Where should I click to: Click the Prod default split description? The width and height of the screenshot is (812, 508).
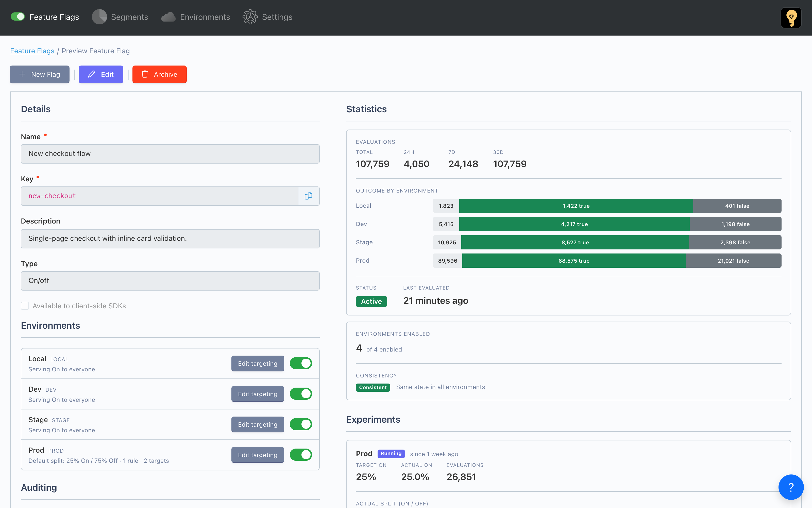pos(99,461)
